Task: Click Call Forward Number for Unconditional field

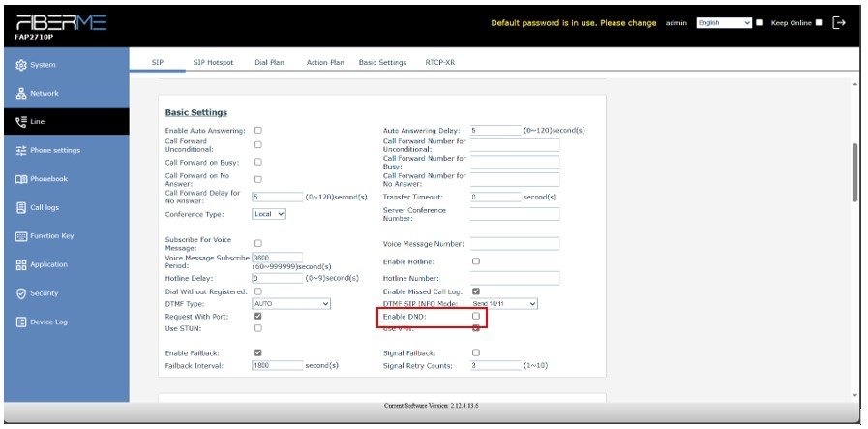Action: [x=515, y=145]
